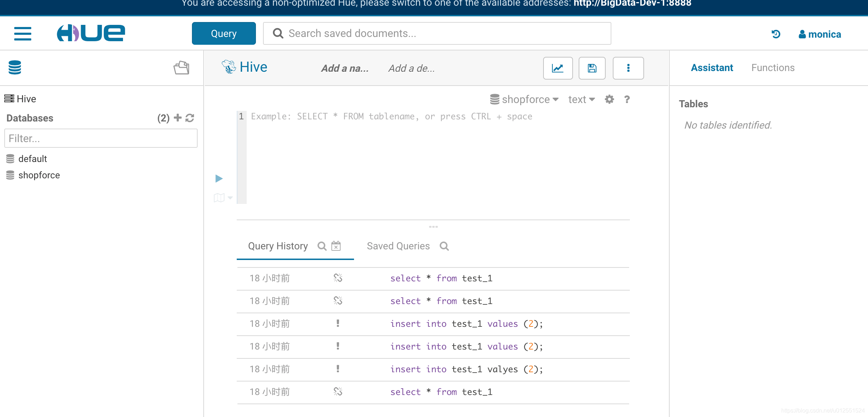Image resolution: width=868 pixels, height=417 pixels.
Task: Execute the query with the play button
Action: 219,178
